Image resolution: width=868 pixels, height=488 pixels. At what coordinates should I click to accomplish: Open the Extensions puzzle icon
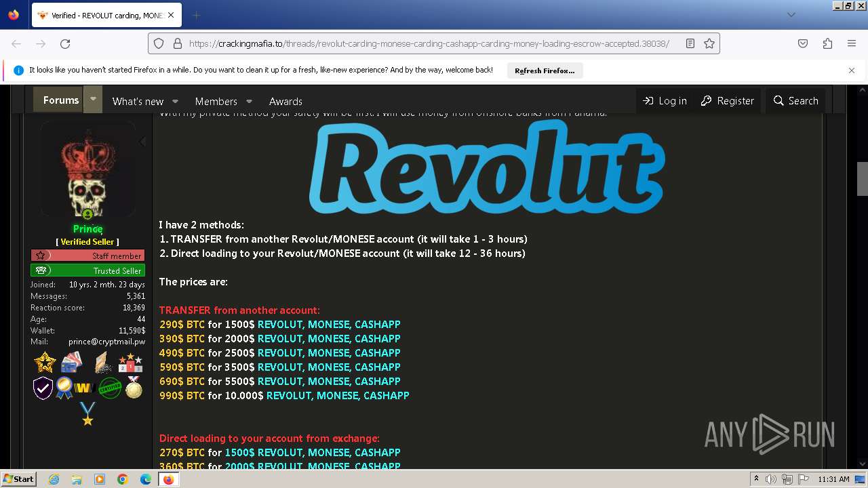pyautogui.click(x=827, y=43)
